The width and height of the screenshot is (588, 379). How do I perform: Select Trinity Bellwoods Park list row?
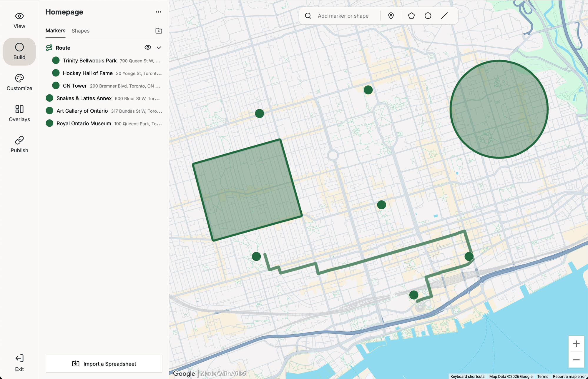104,61
